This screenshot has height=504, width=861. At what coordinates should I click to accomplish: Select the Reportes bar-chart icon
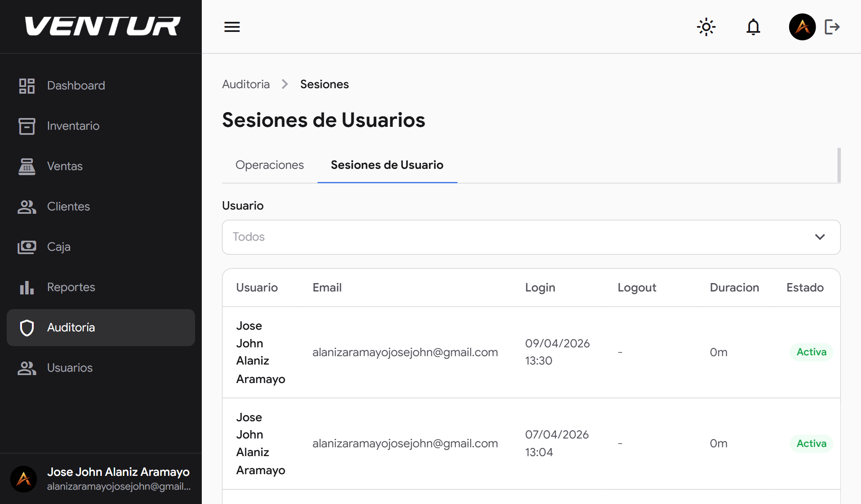pyautogui.click(x=26, y=287)
